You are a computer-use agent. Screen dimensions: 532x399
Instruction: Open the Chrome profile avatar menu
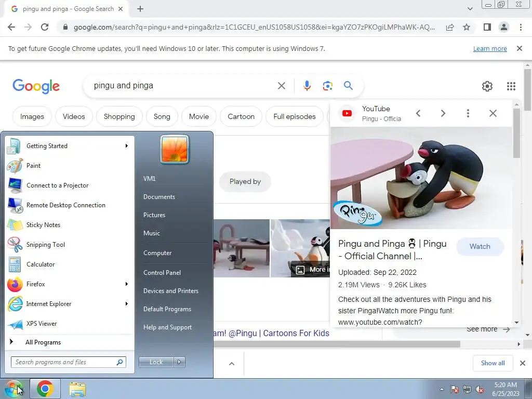[x=504, y=27]
